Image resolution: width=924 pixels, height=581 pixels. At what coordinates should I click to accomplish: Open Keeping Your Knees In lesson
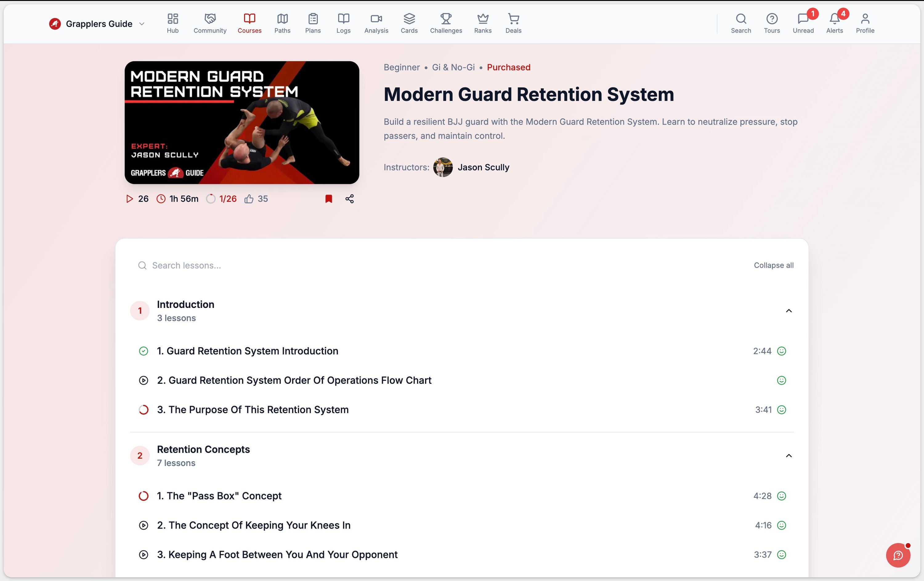click(x=254, y=525)
